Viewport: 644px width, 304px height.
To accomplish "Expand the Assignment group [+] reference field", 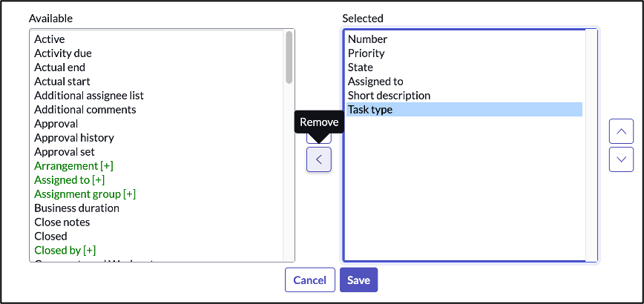I will pyautogui.click(x=85, y=194).
